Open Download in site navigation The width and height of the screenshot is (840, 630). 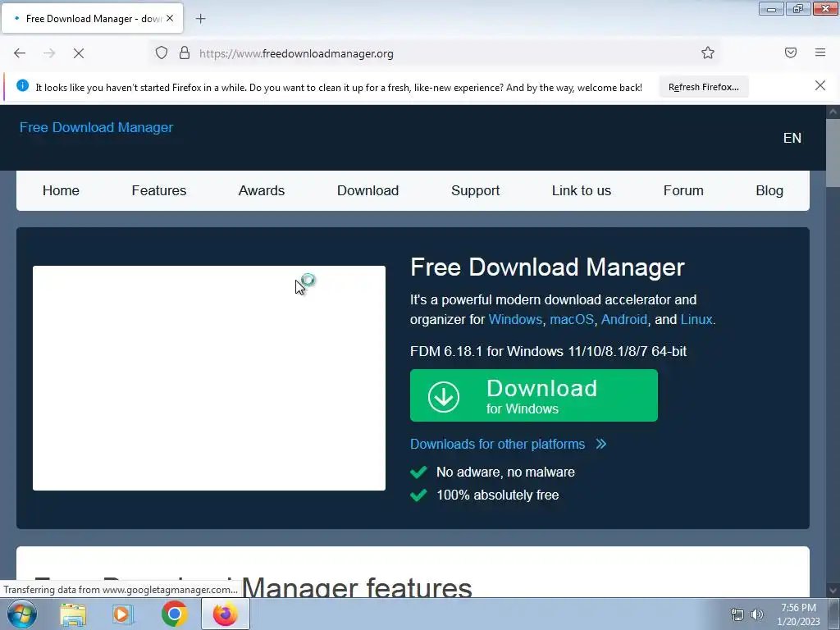click(x=368, y=190)
